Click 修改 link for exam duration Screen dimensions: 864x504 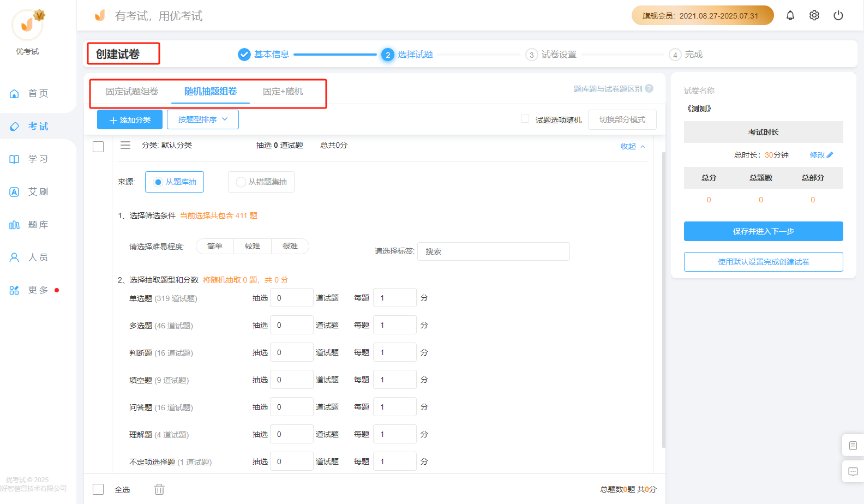pos(817,155)
